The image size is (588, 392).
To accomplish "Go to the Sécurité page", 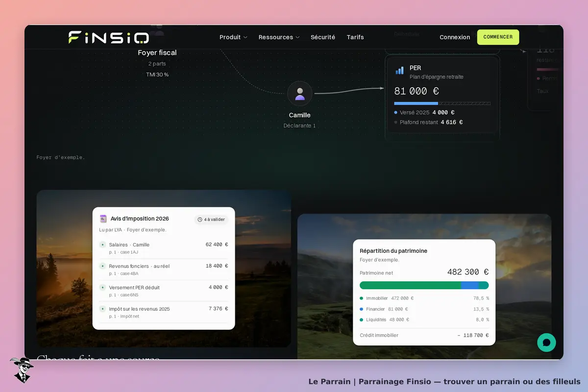I will click(323, 37).
